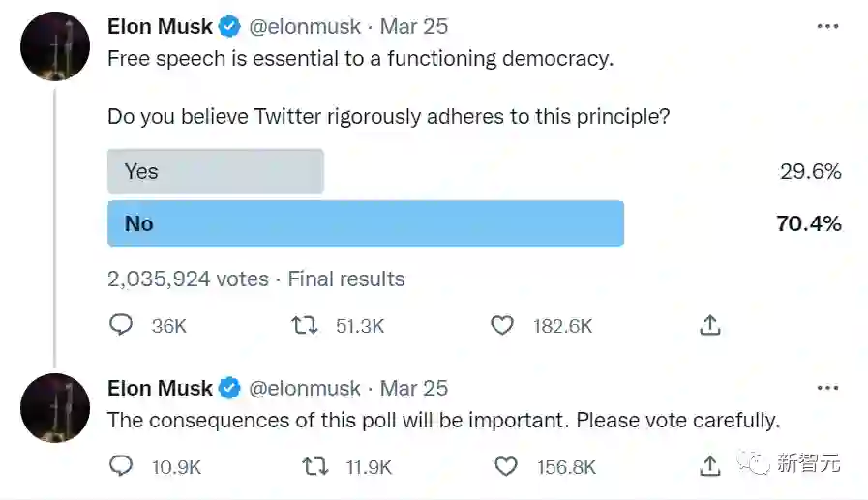Reply to the 'consequences of this poll' tweet
The width and height of the screenshot is (868, 500).
(x=120, y=466)
